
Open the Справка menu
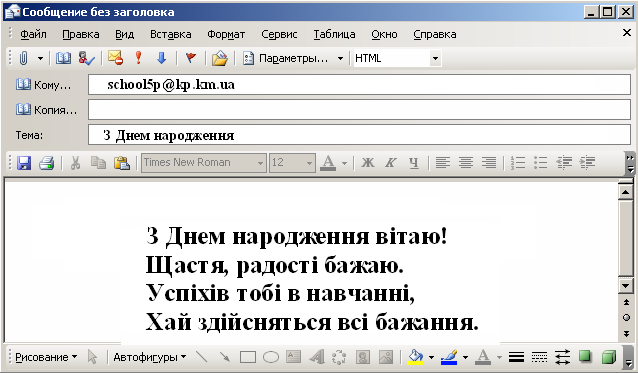[435, 34]
